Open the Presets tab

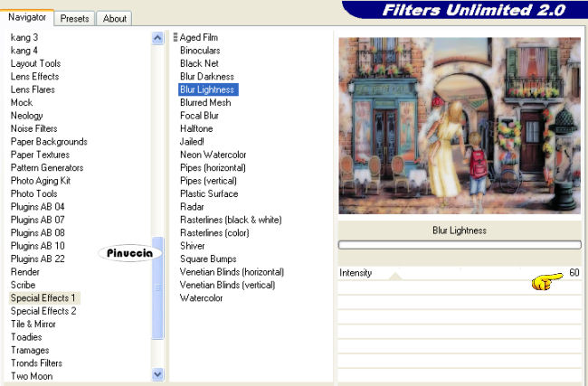pyautogui.click(x=74, y=18)
